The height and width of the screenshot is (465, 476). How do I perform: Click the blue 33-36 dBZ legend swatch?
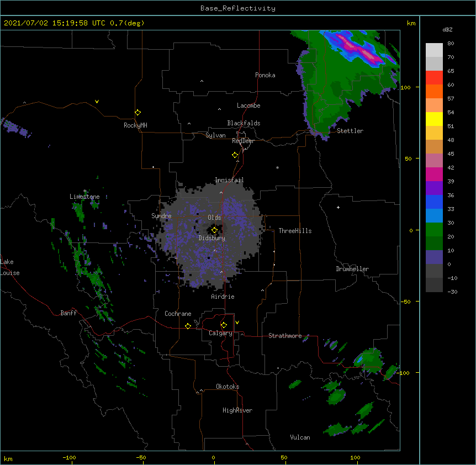point(434,202)
